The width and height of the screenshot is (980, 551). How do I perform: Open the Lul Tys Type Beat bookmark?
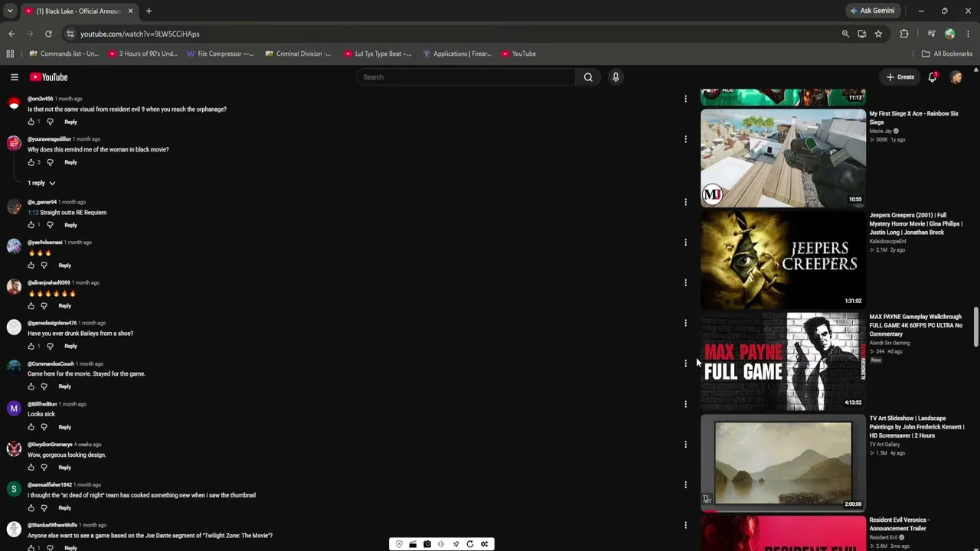click(378, 54)
